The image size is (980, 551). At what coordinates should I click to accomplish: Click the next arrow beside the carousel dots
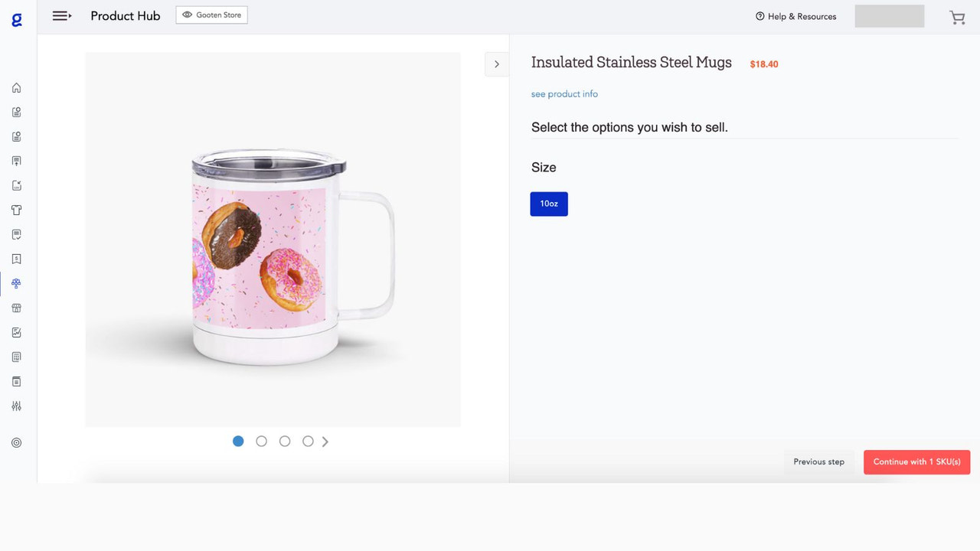[325, 441]
